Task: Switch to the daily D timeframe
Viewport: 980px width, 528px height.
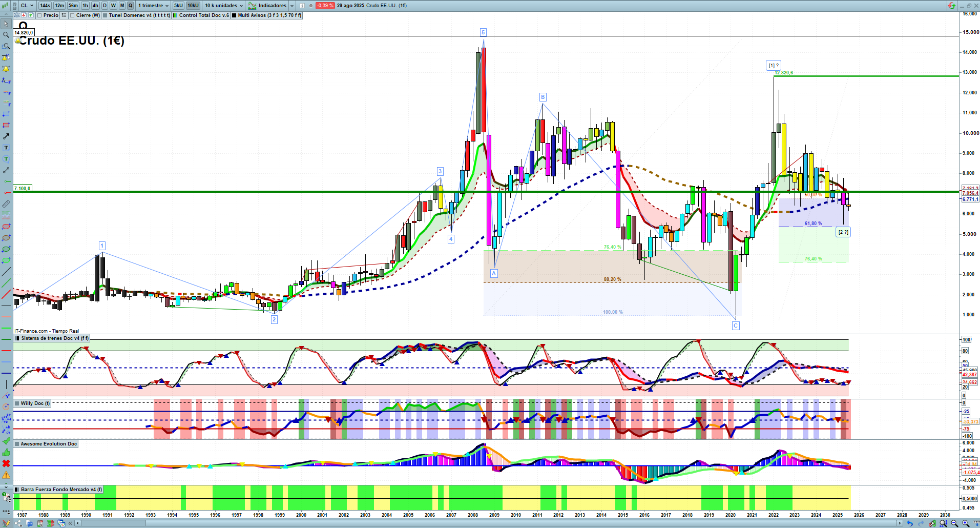Action: tap(105, 6)
